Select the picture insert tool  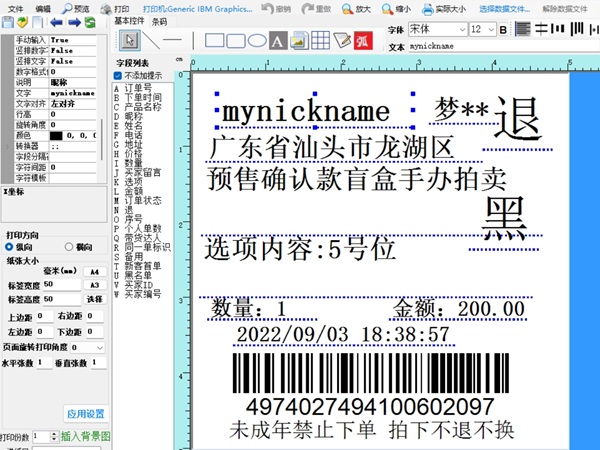[299, 41]
